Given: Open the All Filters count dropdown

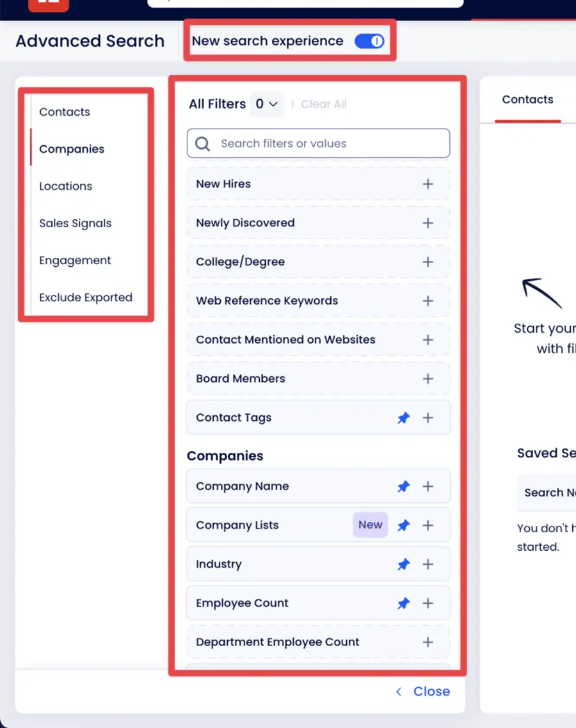Looking at the screenshot, I should [x=267, y=104].
